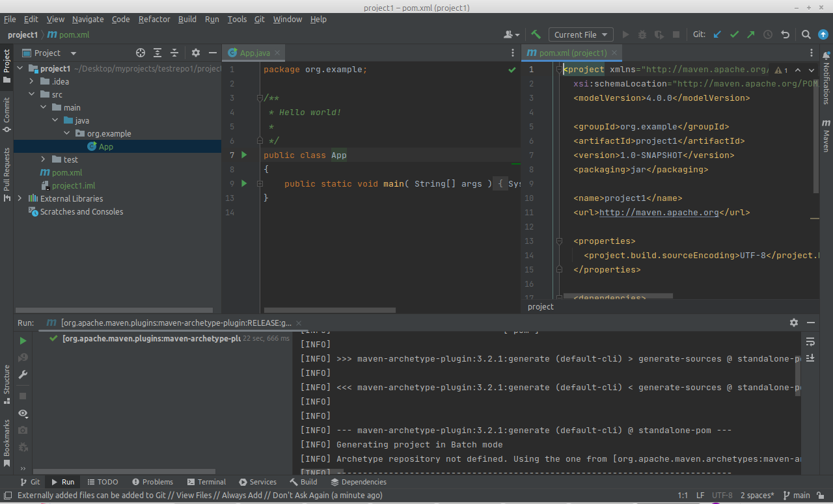Follow the http://maven.apache.org link in pom.xml
The image size is (833, 504).
click(x=659, y=212)
